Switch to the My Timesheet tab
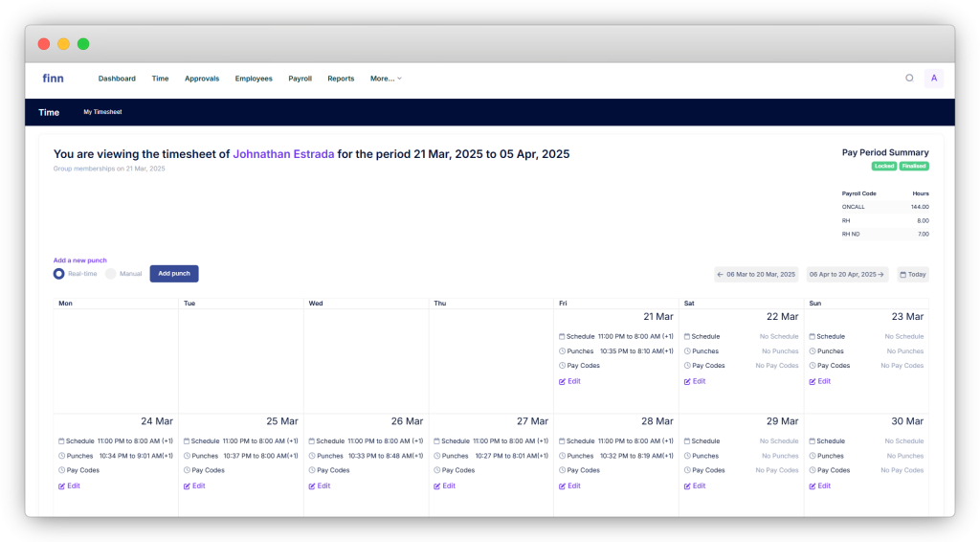 point(102,112)
